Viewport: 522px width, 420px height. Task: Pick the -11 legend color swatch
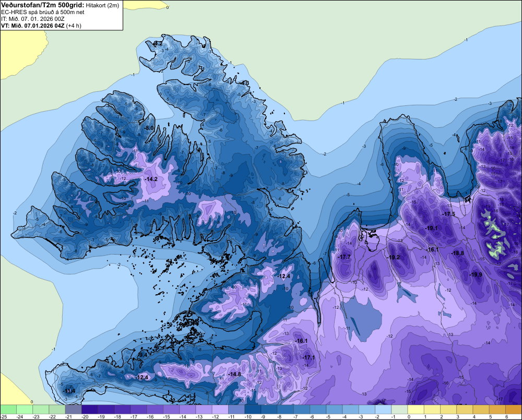click(236, 409)
